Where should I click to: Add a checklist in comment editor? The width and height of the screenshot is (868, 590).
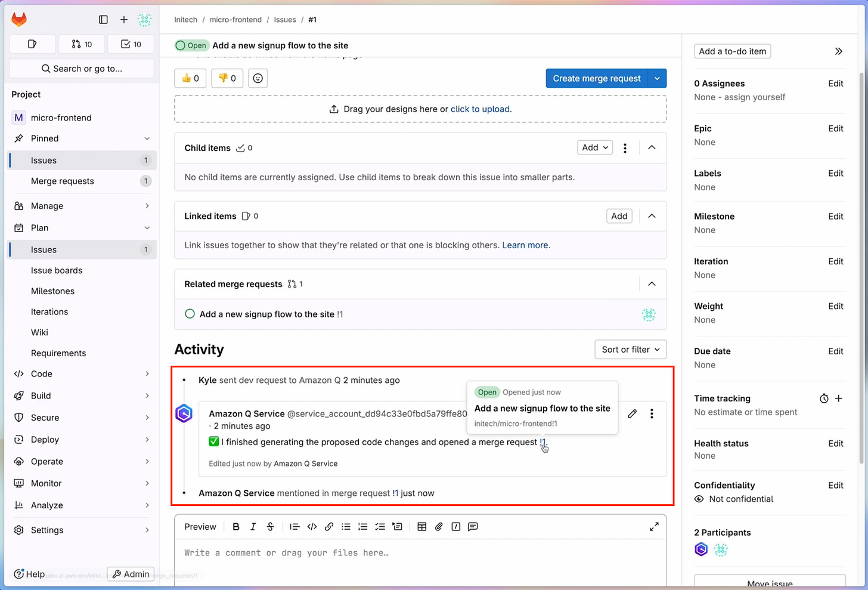coord(380,527)
